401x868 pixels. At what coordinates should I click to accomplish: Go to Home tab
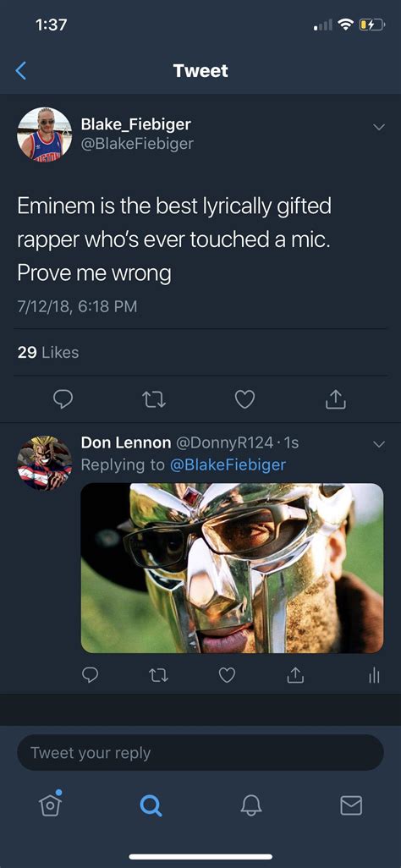pyautogui.click(x=50, y=805)
